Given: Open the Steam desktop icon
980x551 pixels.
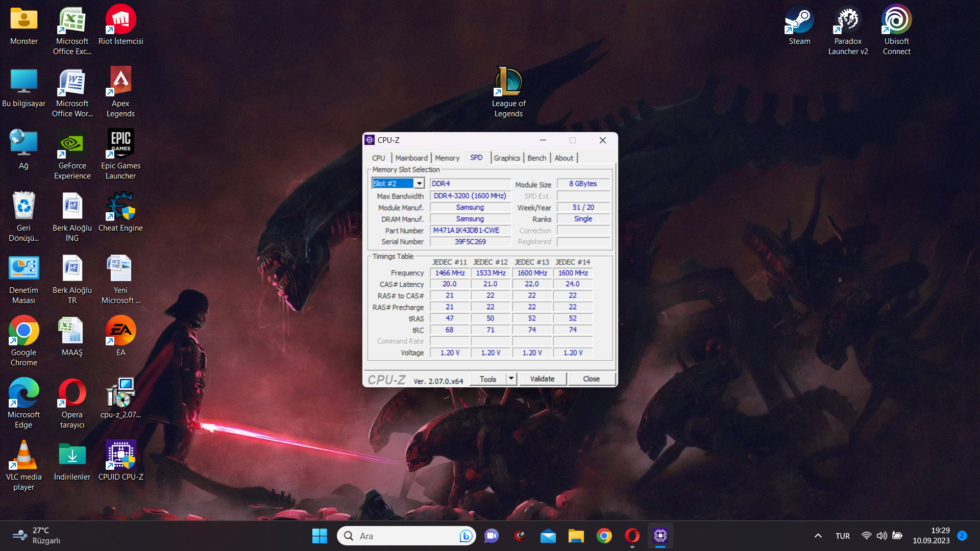Looking at the screenshot, I should 799,20.
